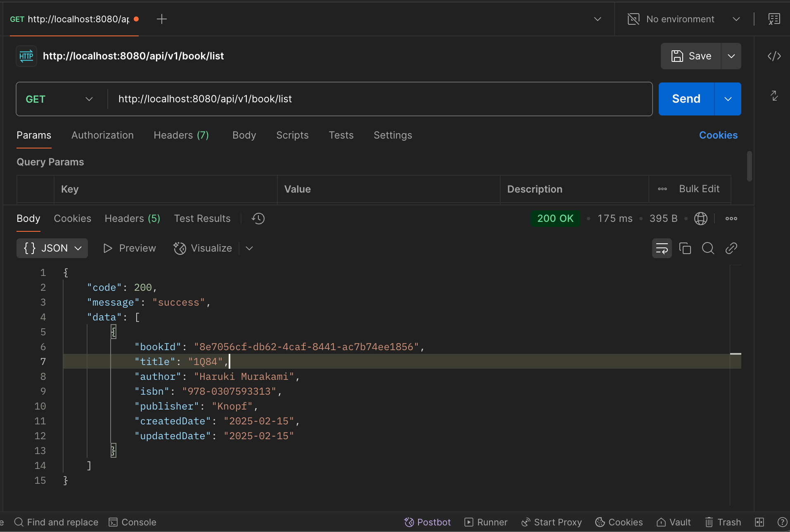
Task: Open the JSON response format dropdown
Action: pos(52,248)
